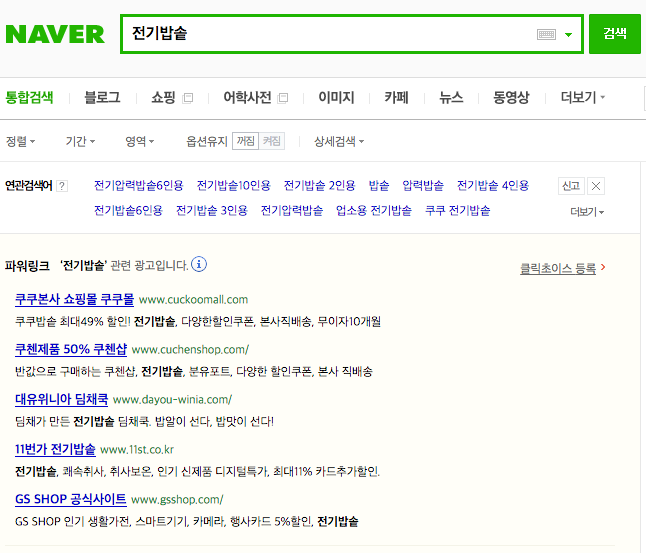
Task: Click the NAVER logo
Action: (55, 34)
